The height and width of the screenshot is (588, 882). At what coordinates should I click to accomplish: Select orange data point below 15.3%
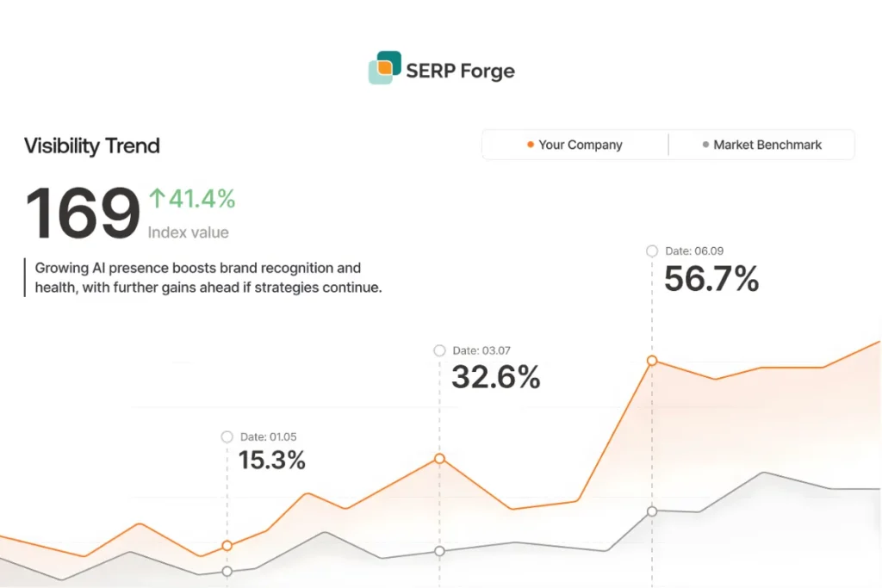(x=227, y=546)
